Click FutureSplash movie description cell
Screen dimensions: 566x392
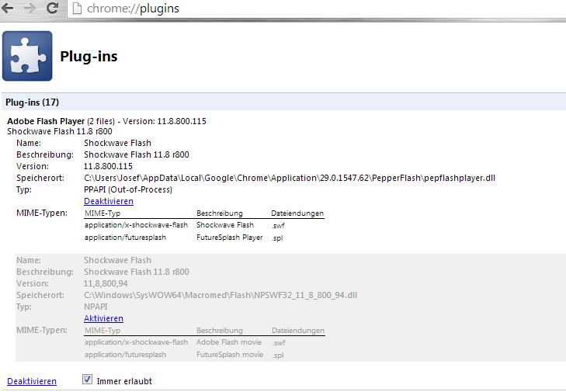pyautogui.click(x=230, y=355)
